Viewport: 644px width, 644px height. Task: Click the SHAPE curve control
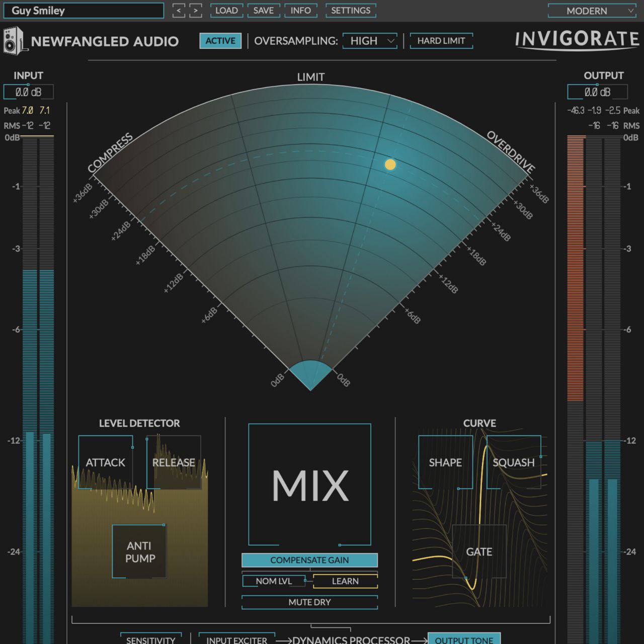coord(445,462)
